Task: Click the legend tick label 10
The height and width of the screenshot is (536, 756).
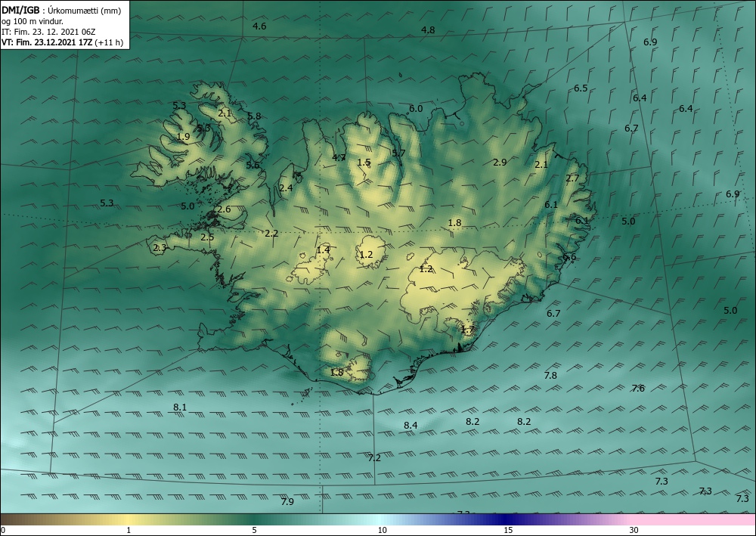Action: [x=382, y=531]
